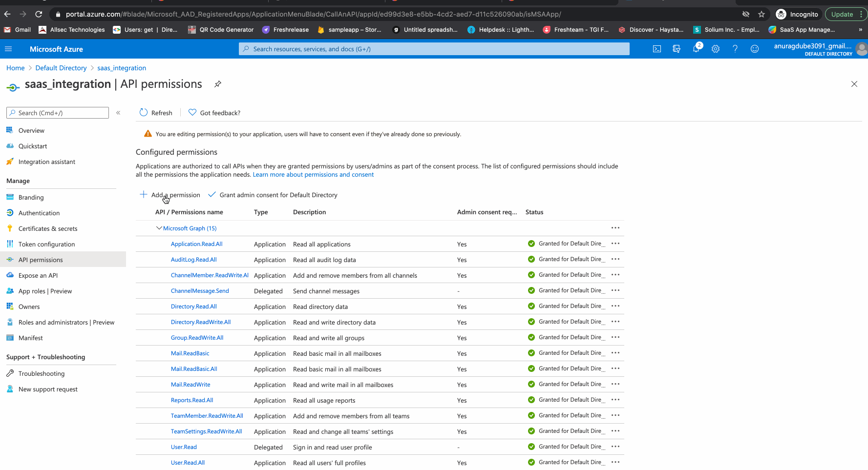Open more options for User.Read row

click(615, 447)
